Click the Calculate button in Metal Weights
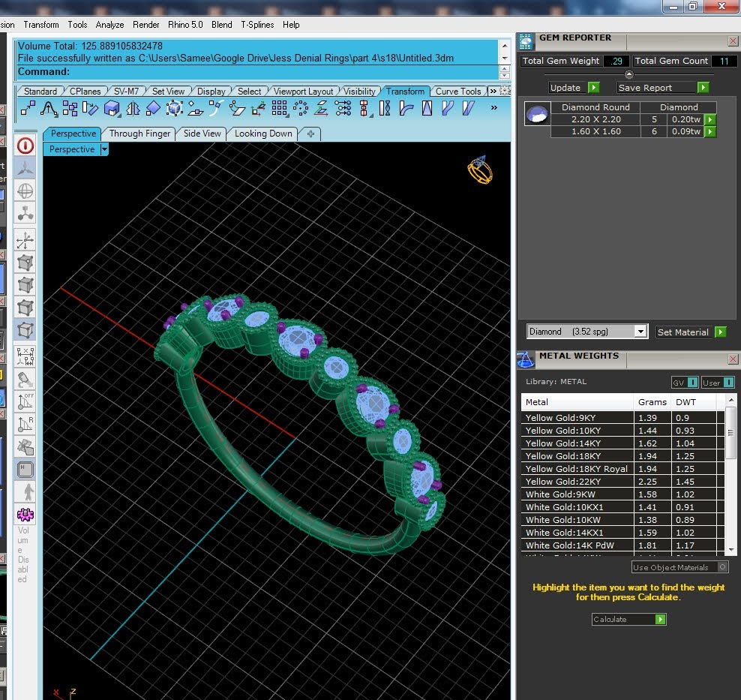Screen dimensions: 741x700 (629, 619)
